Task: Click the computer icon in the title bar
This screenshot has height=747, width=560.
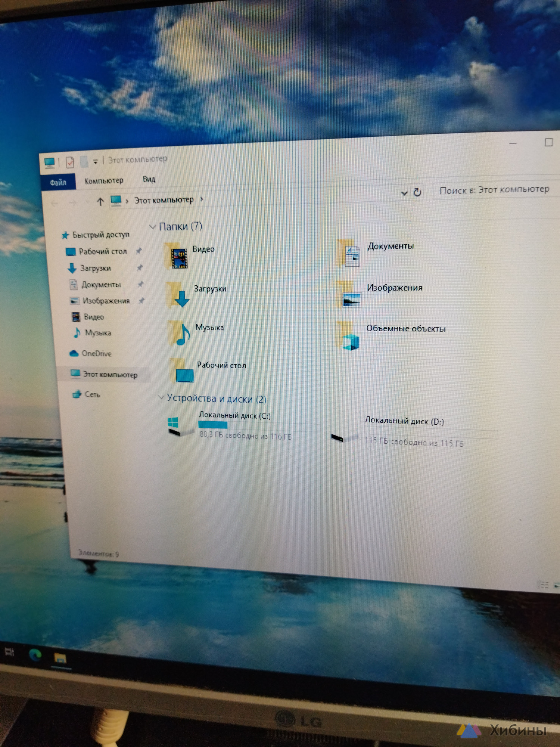Action: 50,163
